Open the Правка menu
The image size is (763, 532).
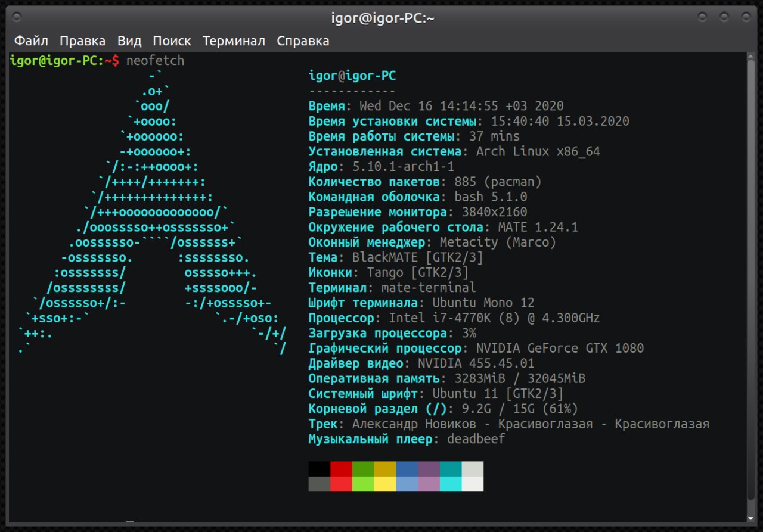pyautogui.click(x=83, y=41)
